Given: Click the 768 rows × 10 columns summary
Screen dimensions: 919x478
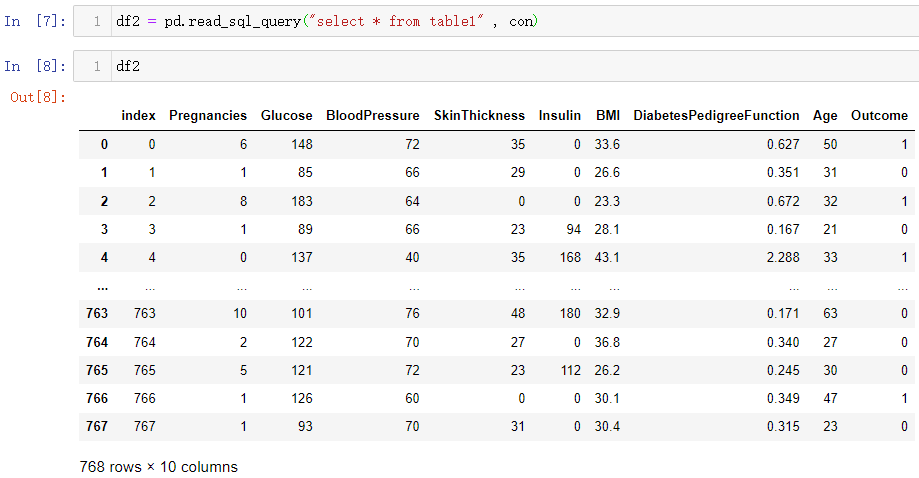Looking at the screenshot, I should coord(159,467).
